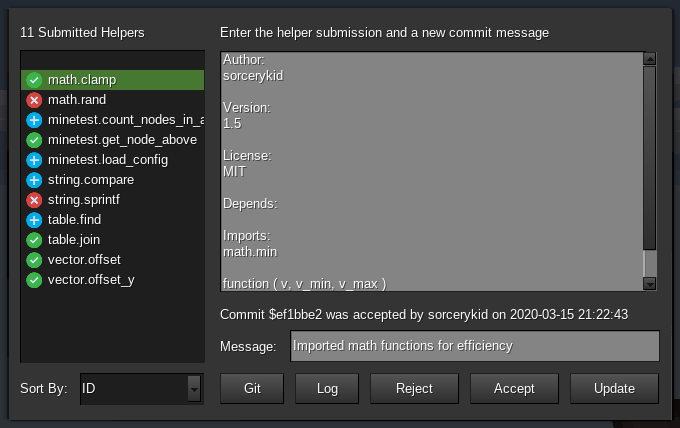Click red rejected icon beside string.sprintf
This screenshot has width=680, height=428.
click(34, 200)
